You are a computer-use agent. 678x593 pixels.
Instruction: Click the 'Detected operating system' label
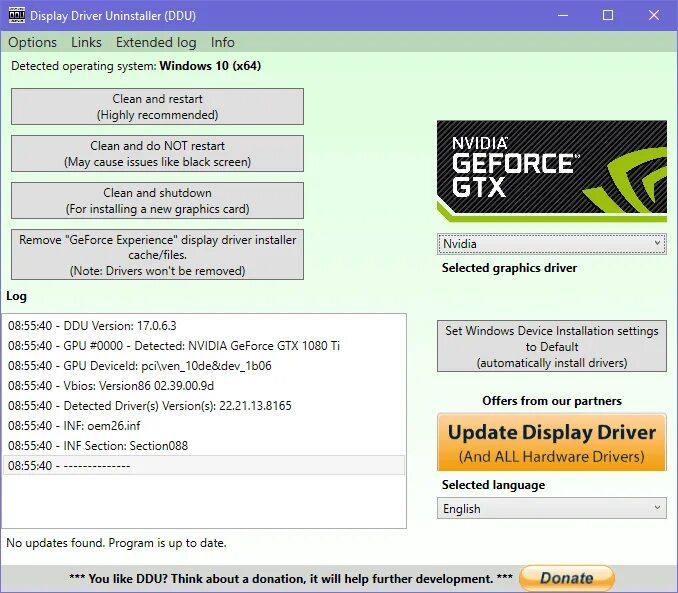pyautogui.click(x=136, y=66)
